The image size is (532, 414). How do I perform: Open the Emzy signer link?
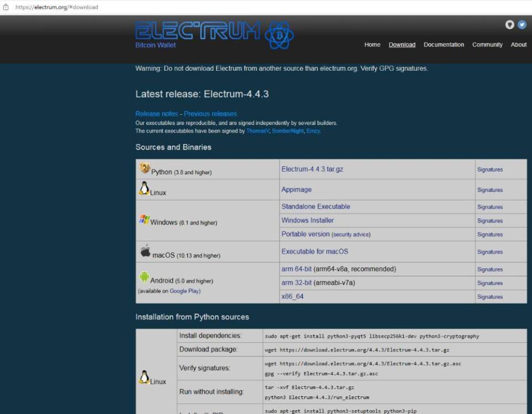pyautogui.click(x=313, y=131)
